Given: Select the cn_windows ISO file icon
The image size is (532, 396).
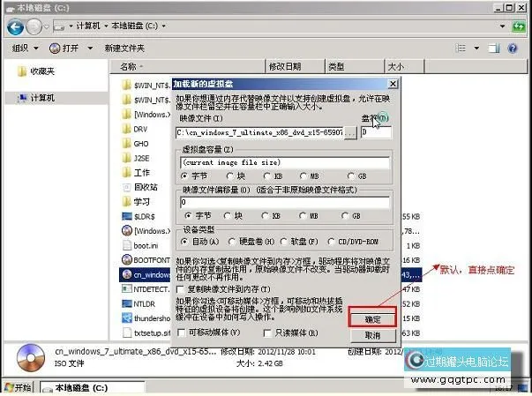Looking at the screenshot, I should (126, 274).
